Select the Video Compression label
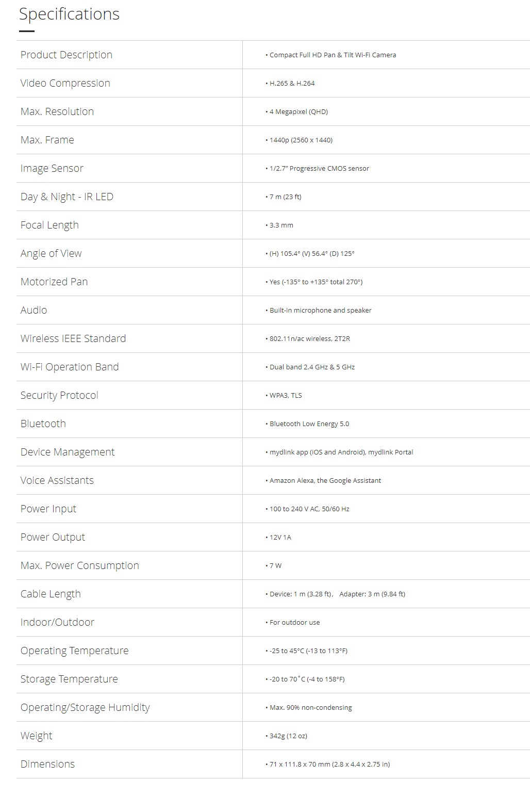The height and width of the screenshot is (812, 530). tap(65, 83)
